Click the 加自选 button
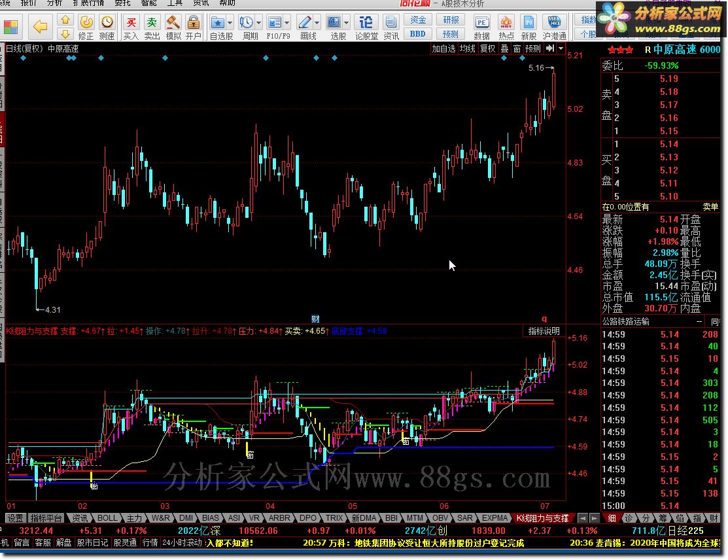The height and width of the screenshot is (560, 728). pyautogui.click(x=444, y=48)
